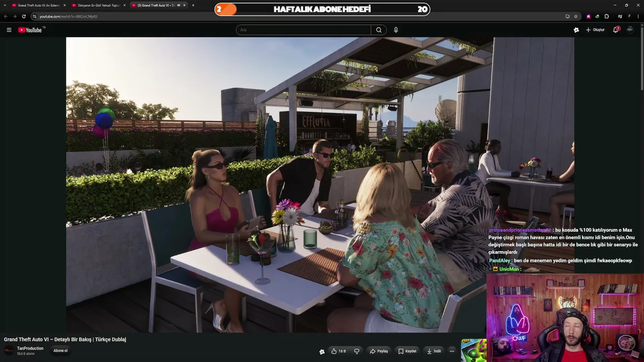Click the install/cast icon in address bar
The width and height of the screenshot is (644, 362).
(568, 16)
